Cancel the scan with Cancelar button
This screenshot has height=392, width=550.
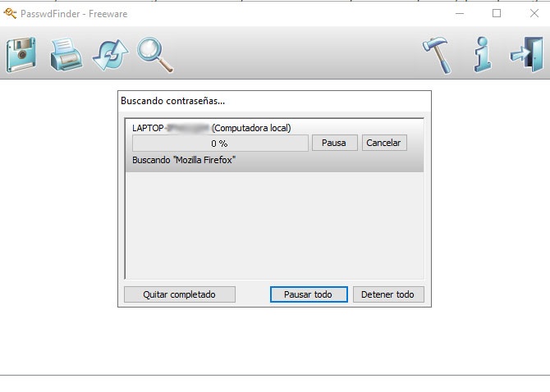tap(384, 143)
